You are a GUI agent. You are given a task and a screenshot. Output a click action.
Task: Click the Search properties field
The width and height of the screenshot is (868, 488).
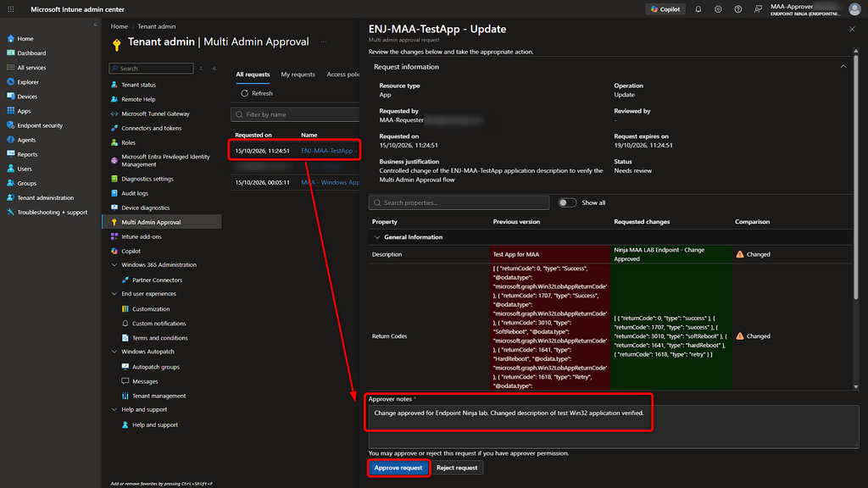click(x=459, y=202)
